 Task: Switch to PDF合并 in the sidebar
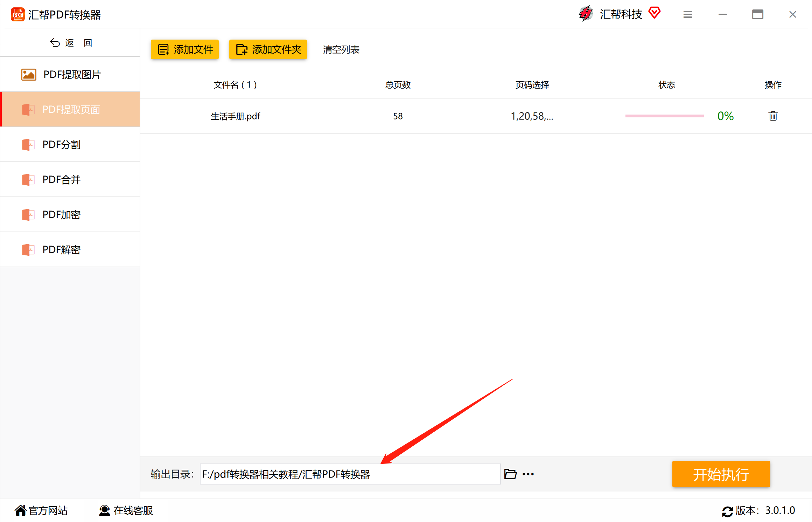[x=70, y=179]
